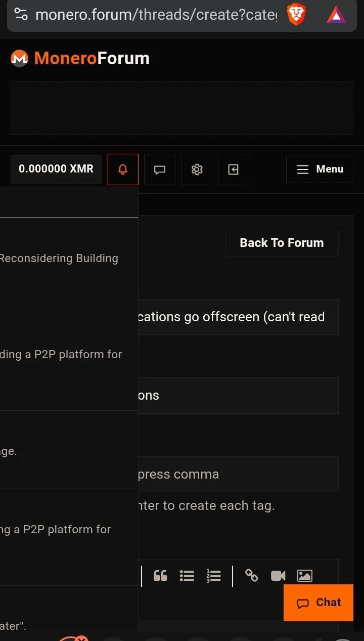Insert a numbered list in editor
This screenshot has width=364, height=641.
pyautogui.click(x=214, y=575)
